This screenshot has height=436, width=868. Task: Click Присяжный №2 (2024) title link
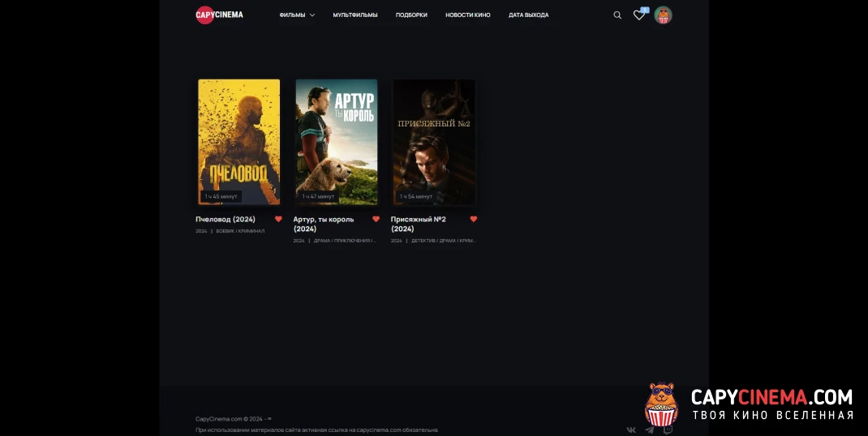tap(419, 224)
